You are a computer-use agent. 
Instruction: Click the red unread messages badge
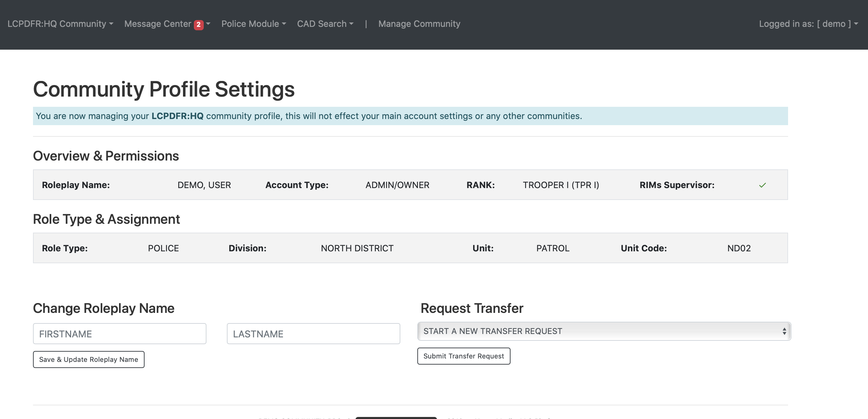coord(199,25)
